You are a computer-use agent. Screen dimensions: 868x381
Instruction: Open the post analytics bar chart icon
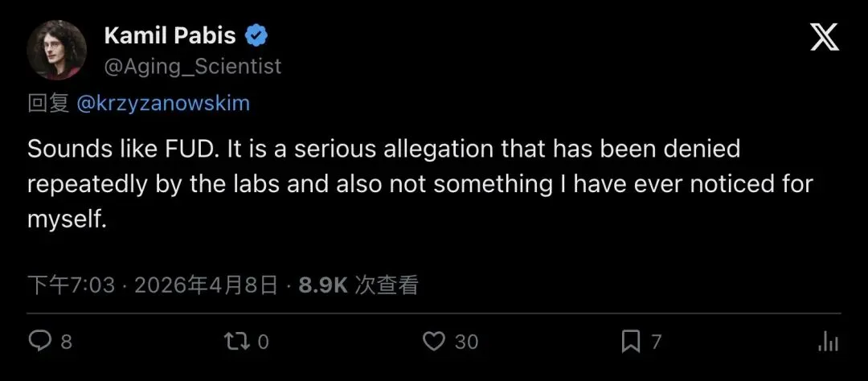[828, 342]
